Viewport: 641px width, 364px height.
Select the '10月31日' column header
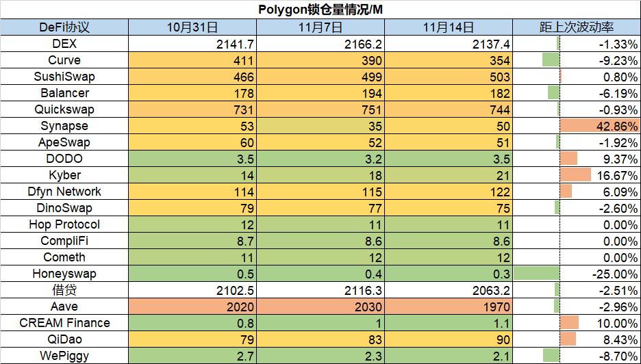(x=192, y=27)
